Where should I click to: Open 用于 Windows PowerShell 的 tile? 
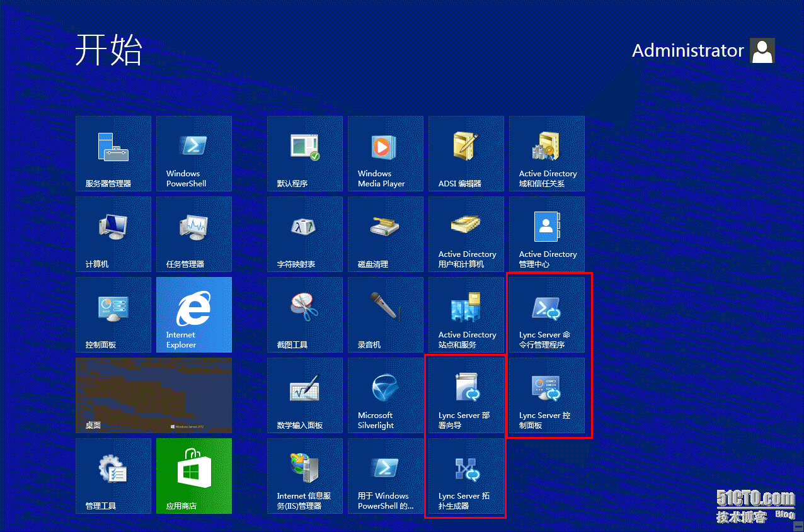(x=386, y=476)
